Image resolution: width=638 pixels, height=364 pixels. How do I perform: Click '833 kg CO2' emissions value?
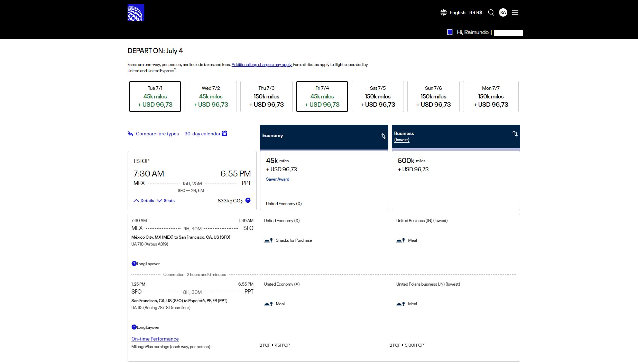pos(230,201)
